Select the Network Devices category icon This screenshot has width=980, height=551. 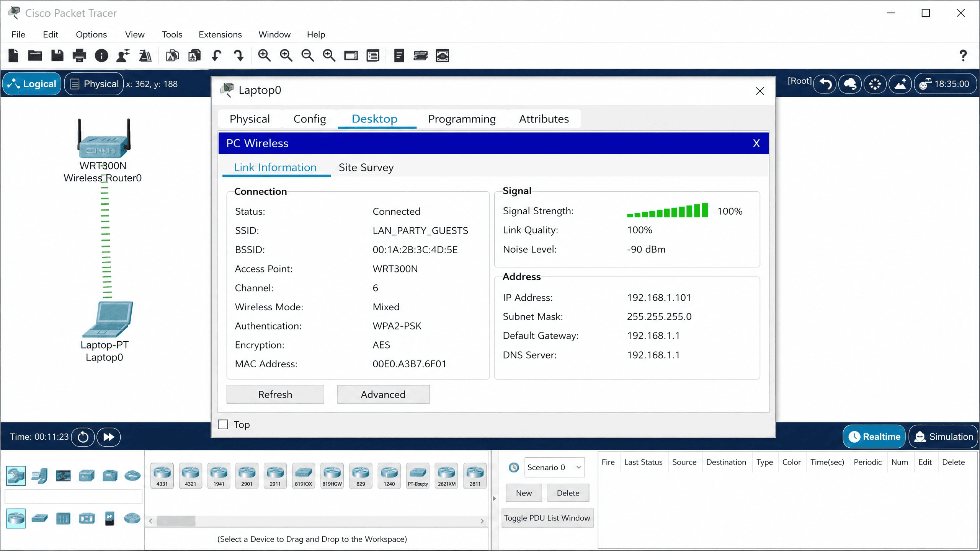(x=16, y=476)
